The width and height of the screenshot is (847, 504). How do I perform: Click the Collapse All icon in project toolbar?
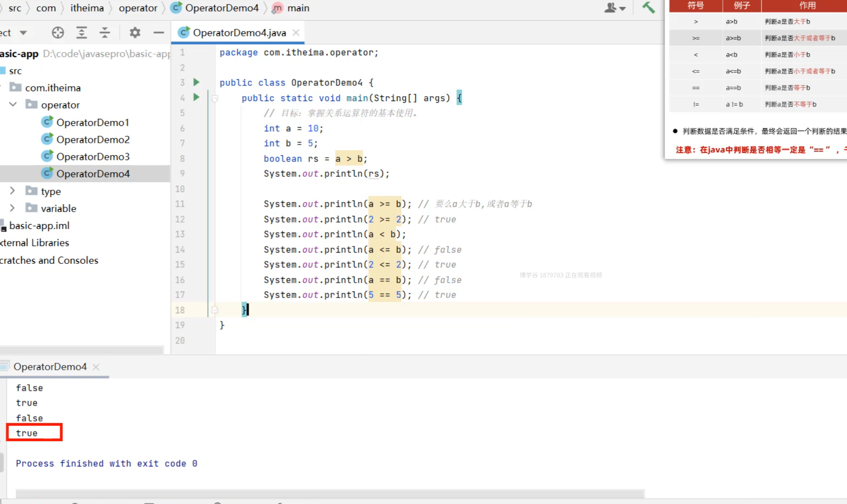click(105, 33)
